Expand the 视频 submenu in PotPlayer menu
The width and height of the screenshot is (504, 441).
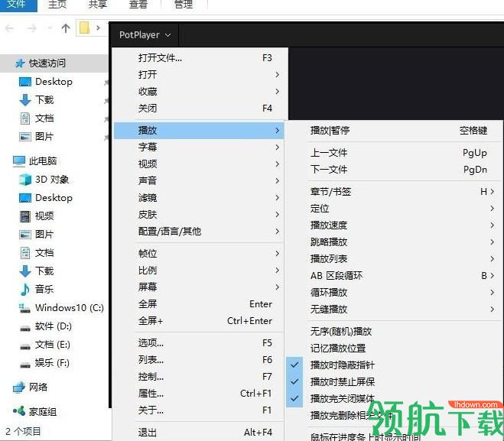199,164
